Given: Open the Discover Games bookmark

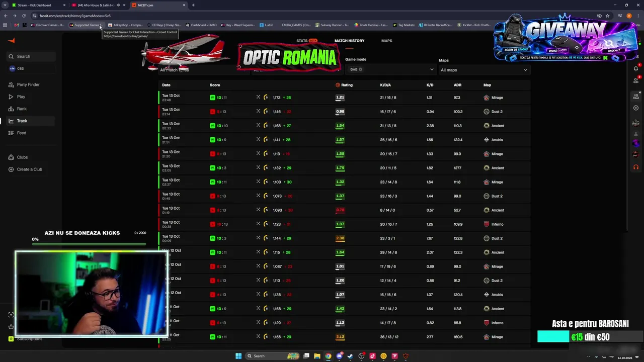Looking at the screenshot, I should tap(47, 25).
